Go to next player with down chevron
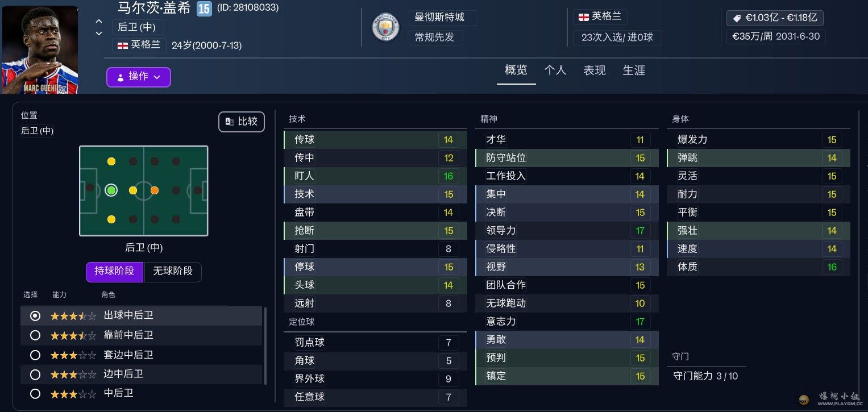868x412 pixels. (99, 34)
